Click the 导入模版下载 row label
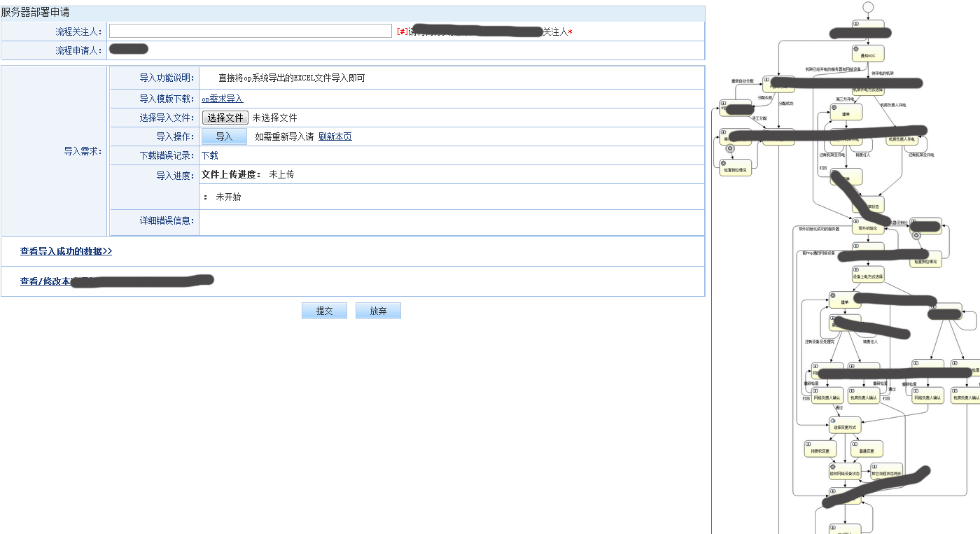 pos(166,99)
